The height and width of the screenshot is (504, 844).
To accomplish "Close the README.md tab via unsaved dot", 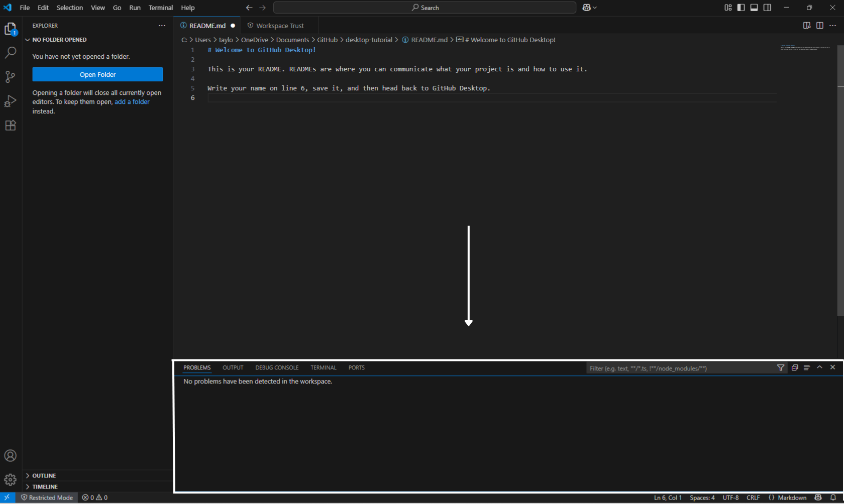I will tap(233, 26).
